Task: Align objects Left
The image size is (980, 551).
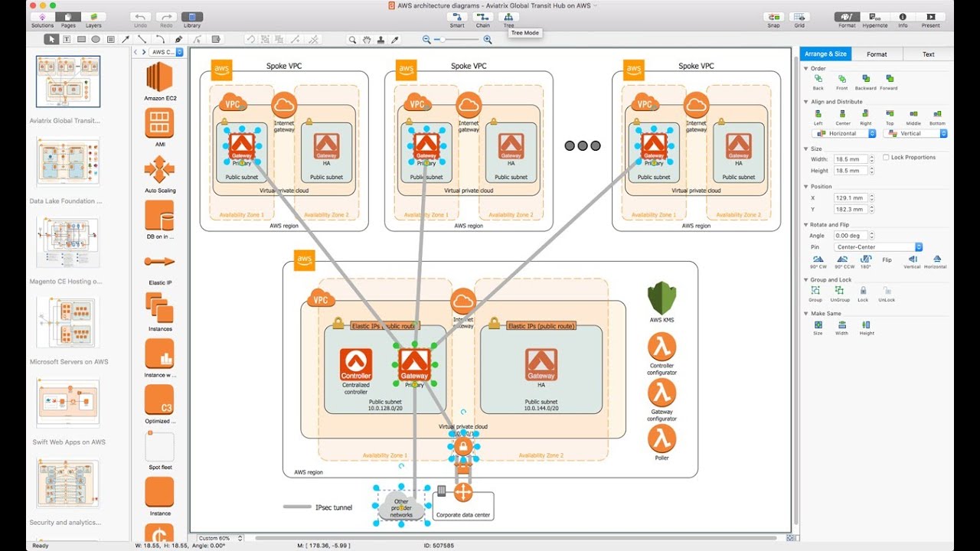Action: (818, 116)
